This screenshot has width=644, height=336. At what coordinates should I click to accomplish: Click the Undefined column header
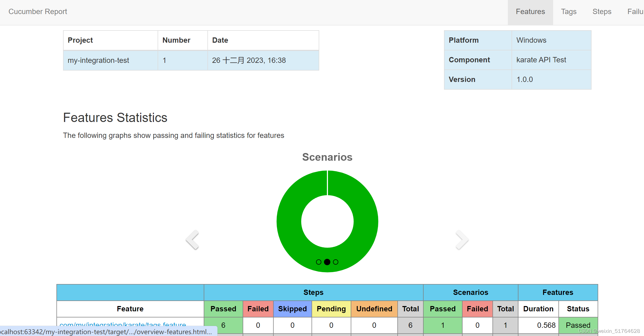[374, 309]
